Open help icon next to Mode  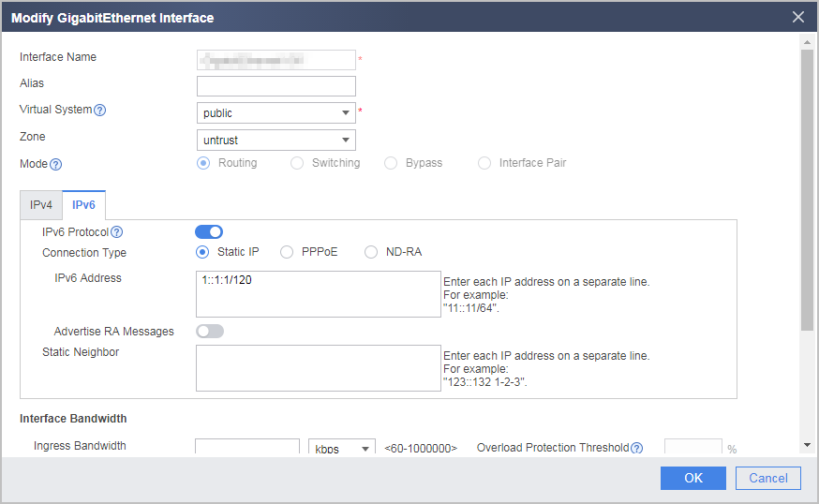(55, 165)
